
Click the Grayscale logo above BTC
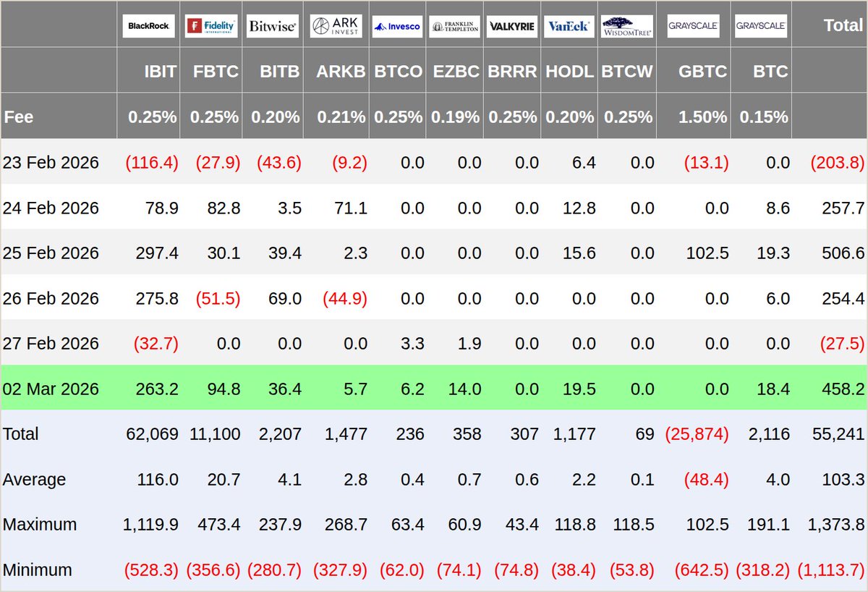[x=761, y=26]
